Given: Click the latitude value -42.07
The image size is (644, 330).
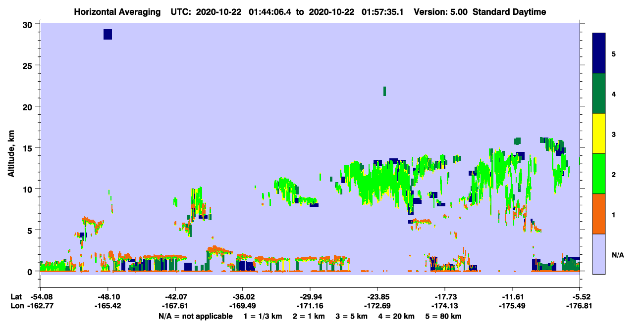Looking at the screenshot, I should coord(175,297).
